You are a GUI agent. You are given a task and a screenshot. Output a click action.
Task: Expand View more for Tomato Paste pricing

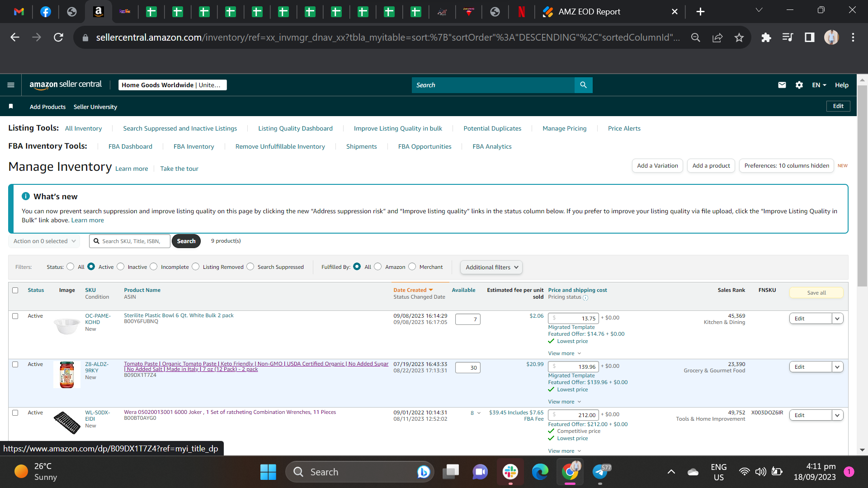point(565,402)
